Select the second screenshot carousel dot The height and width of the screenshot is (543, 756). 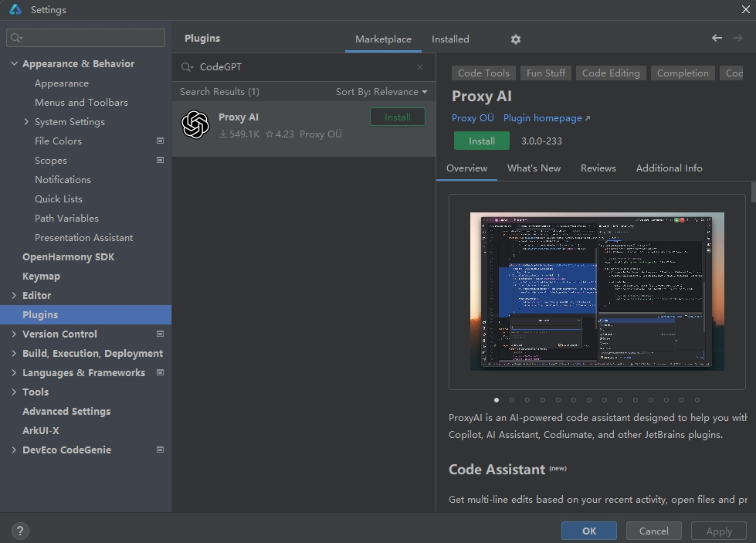tap(512, 400)
